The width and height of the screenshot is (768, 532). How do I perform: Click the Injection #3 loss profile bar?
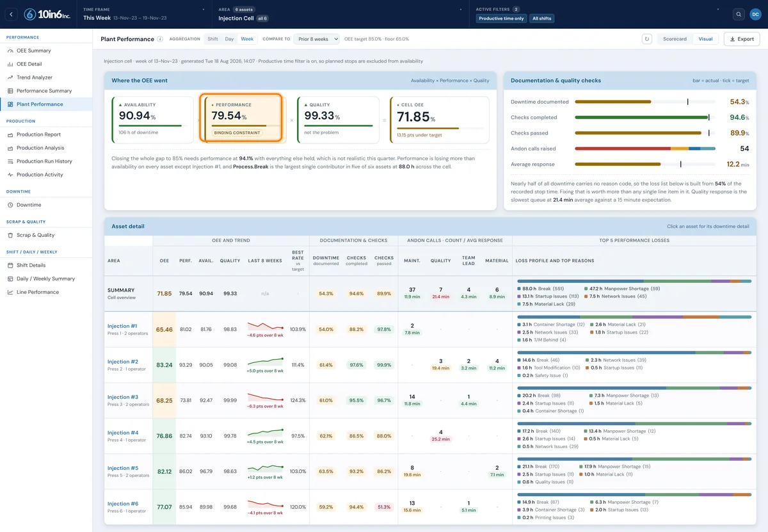634,388
